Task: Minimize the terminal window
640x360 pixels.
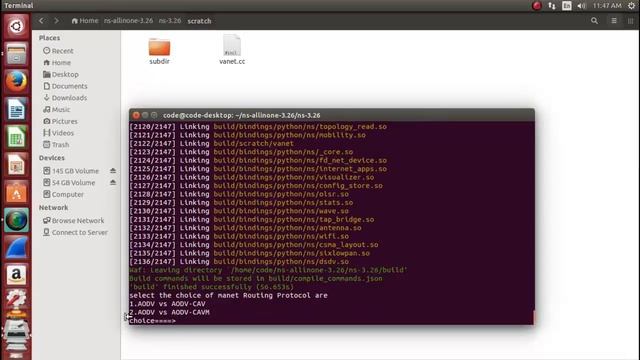Action: [145, 115]
